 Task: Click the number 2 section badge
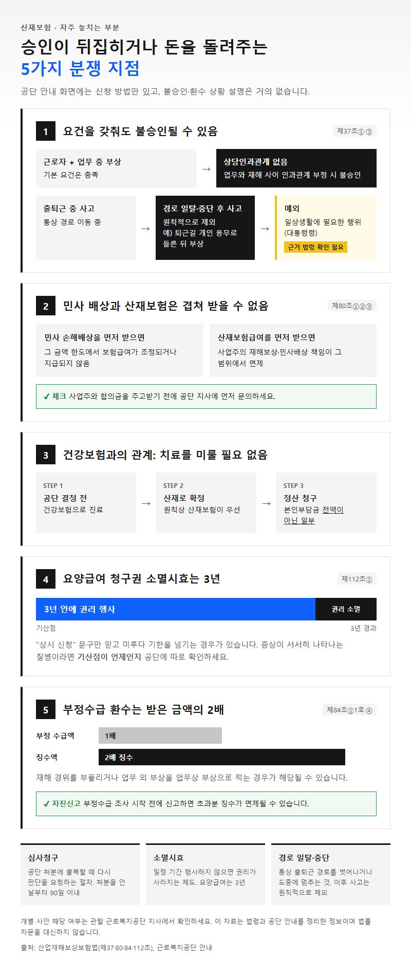pos(46,306)
